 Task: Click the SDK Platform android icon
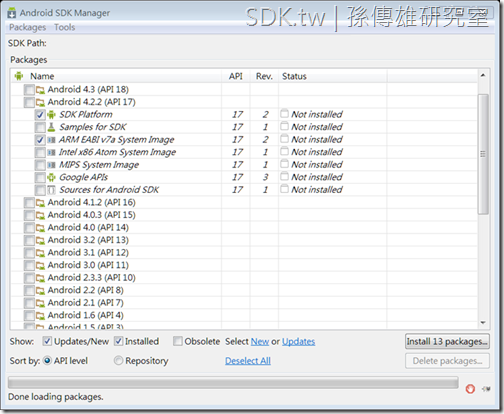[51, 115]
